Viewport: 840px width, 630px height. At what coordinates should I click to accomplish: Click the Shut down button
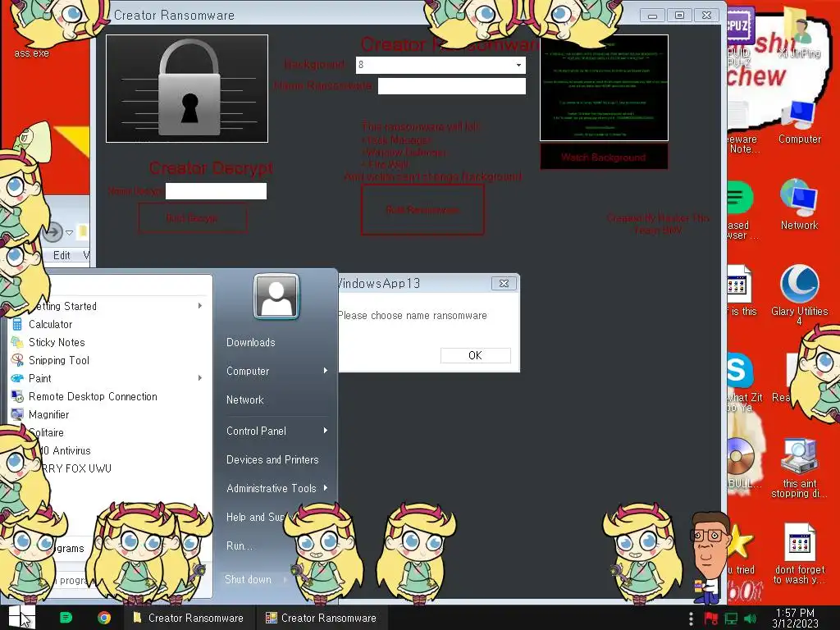[x=248, y=579]
